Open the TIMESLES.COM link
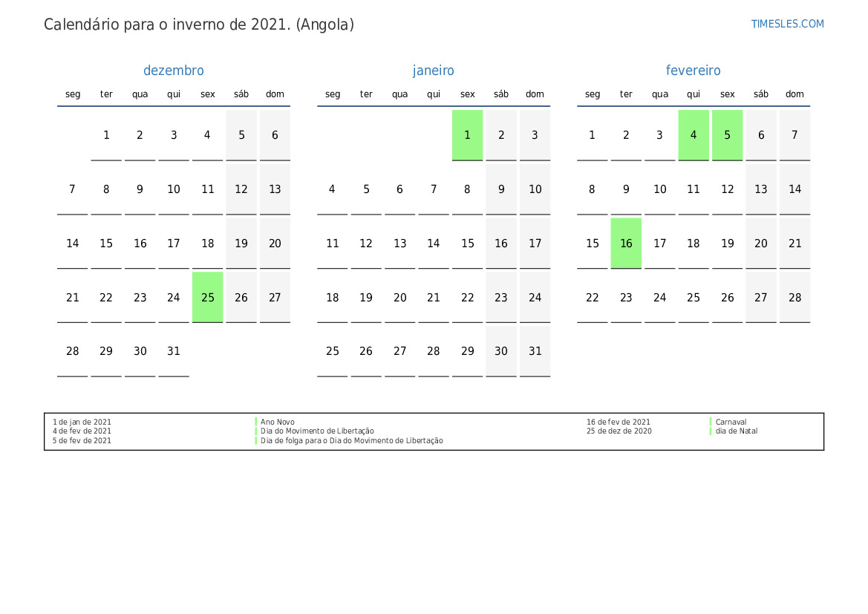868x614 pixels. [787, 24]
